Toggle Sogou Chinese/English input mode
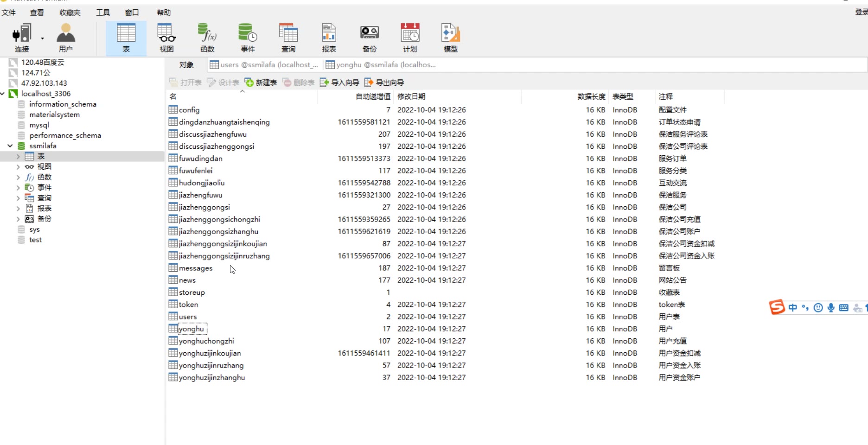 click(793, 307)
